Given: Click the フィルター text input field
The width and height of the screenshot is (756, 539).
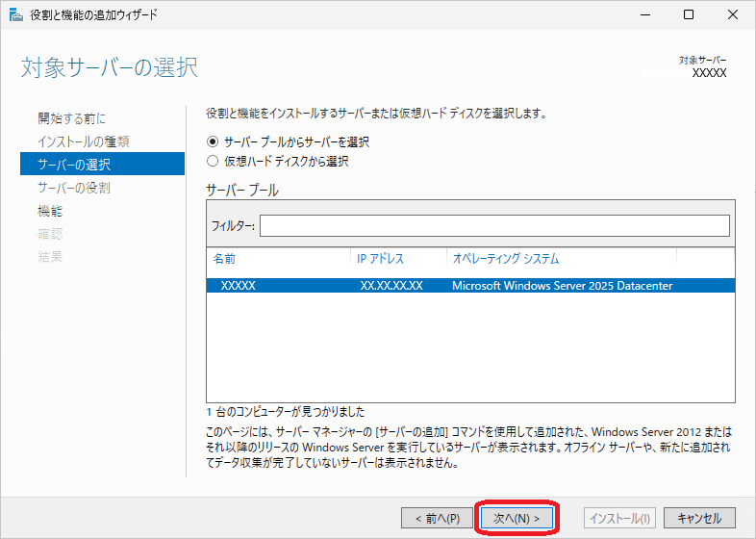Looking at the screenshot, I should [x=493, y=225].
